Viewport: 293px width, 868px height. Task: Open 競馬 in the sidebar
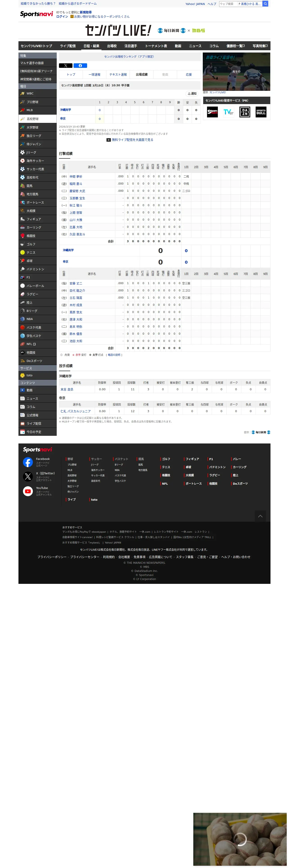[37, 186]
